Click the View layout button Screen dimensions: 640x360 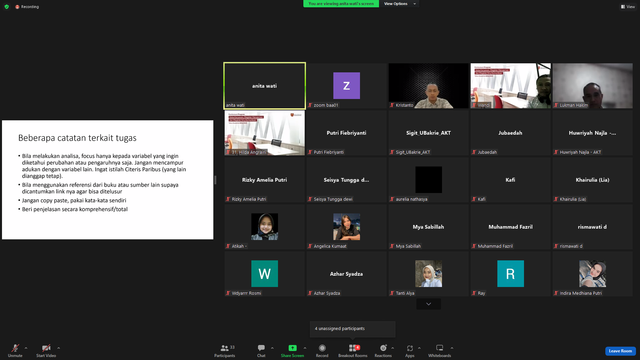pyautogui.click(x=628, y=7)
